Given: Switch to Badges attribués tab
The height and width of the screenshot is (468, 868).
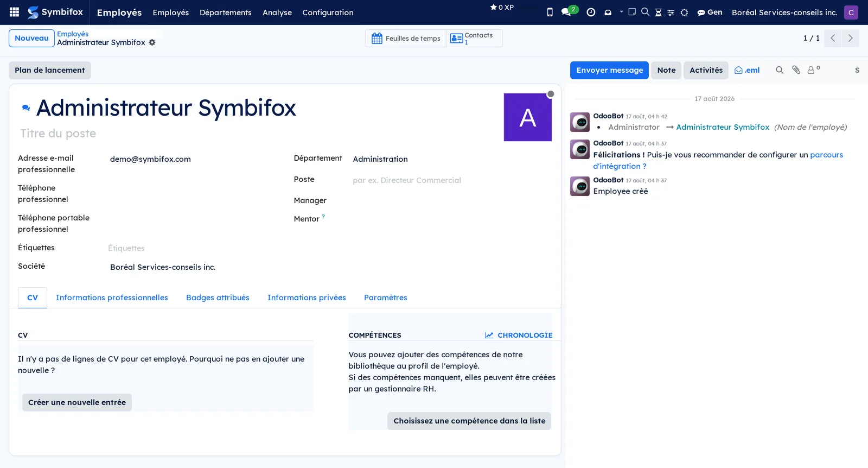Looking at the screenshot, I should pyautogui.click(x=218, y=298).
